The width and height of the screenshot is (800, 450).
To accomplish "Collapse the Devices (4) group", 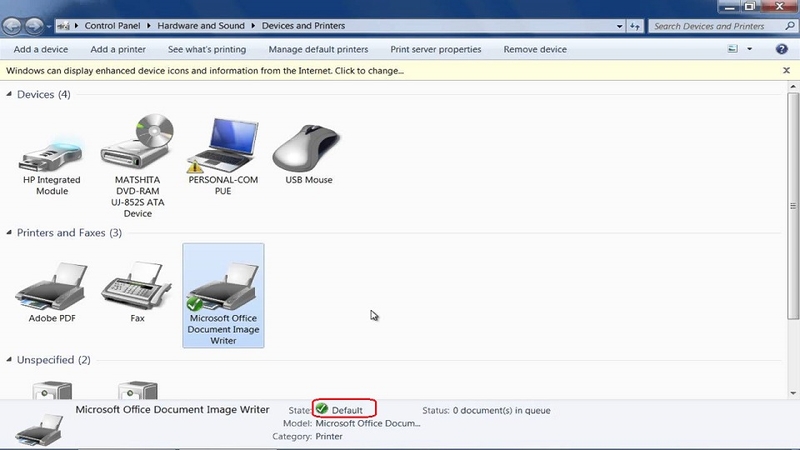I will click(x=9, y=94).
